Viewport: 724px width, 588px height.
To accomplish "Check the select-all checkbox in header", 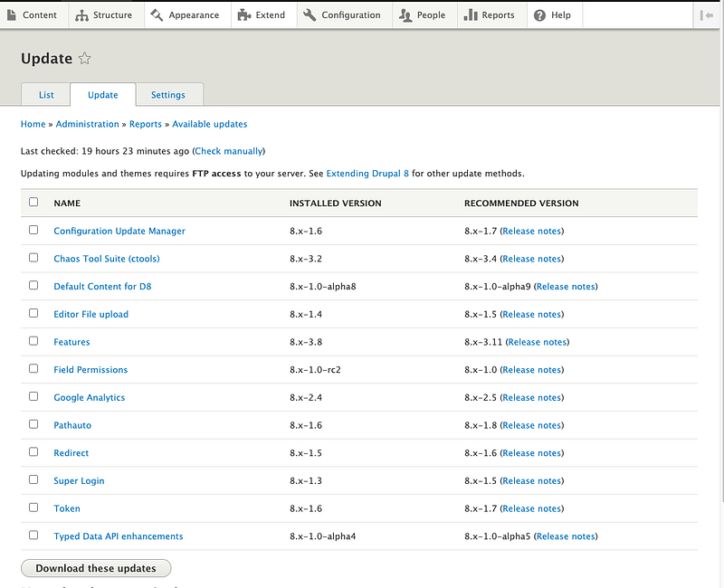I will (33, 202).
